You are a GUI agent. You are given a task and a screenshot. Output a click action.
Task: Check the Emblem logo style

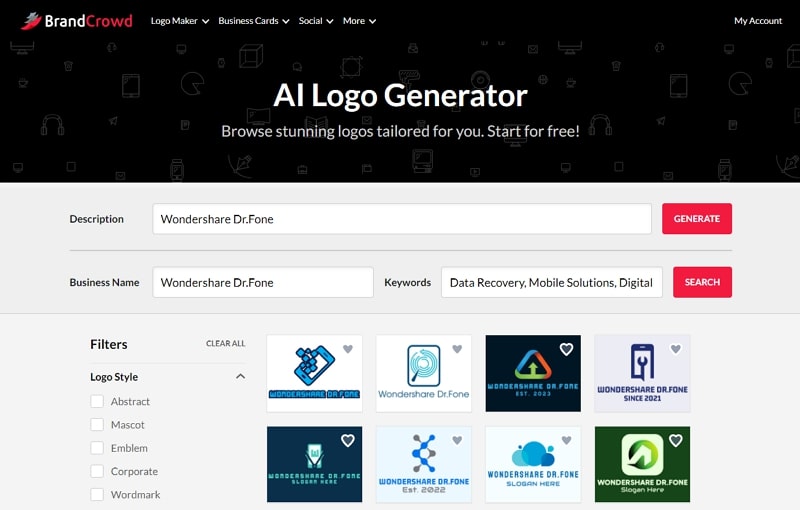(97, 448)
